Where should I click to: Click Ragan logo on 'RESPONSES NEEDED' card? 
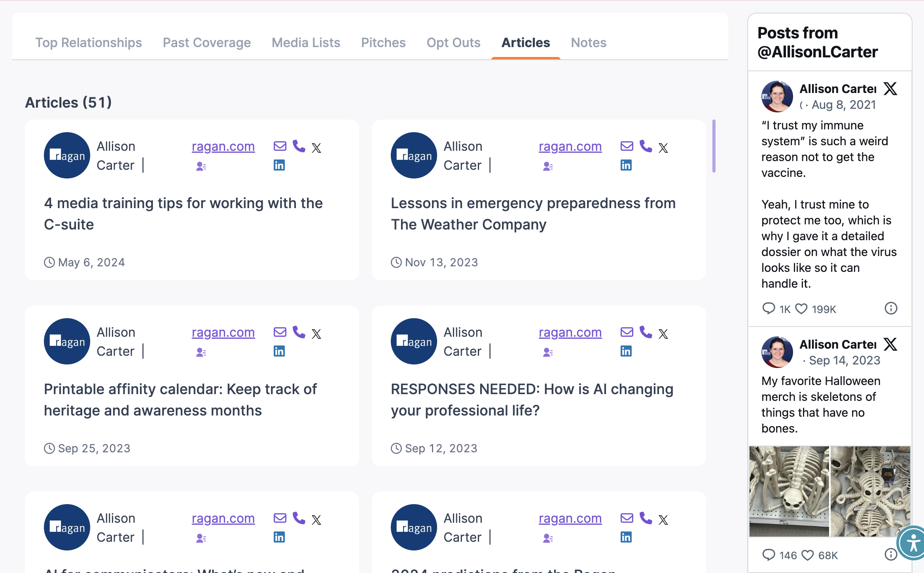[x=414, y=341]
